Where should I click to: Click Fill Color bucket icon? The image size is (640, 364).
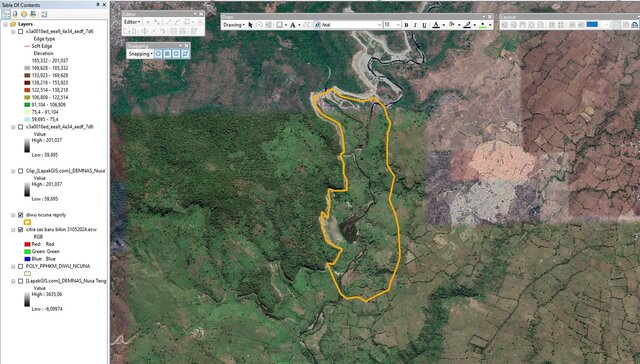tap(452, 25)
